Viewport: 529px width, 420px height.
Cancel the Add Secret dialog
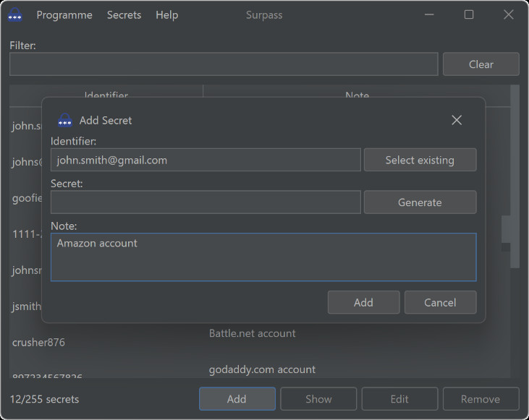point(440,302)
